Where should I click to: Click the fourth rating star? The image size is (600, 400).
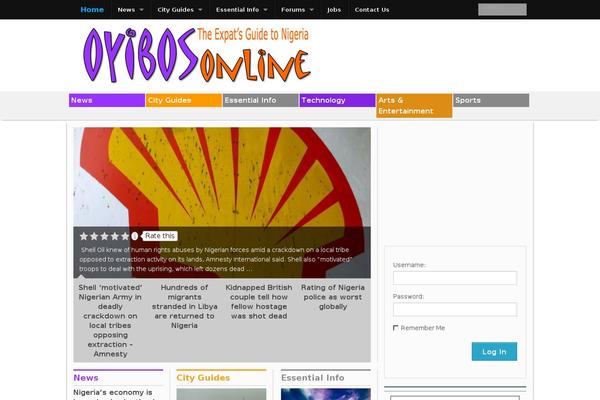pos(115,236)
